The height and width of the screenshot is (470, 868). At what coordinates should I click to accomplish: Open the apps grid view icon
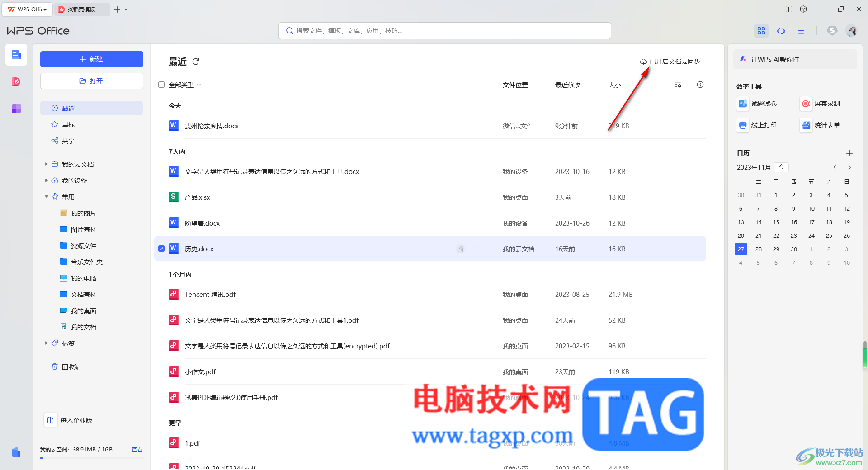click(761, 31)
